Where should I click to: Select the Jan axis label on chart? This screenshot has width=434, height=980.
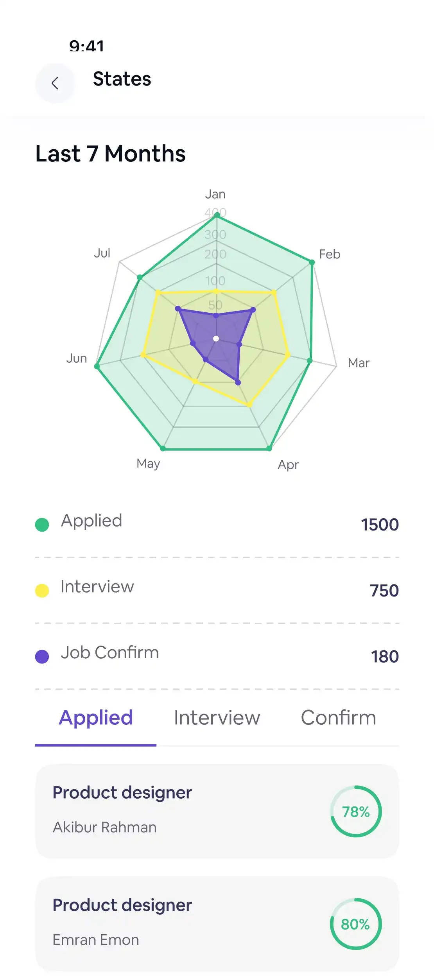[215, 194]
